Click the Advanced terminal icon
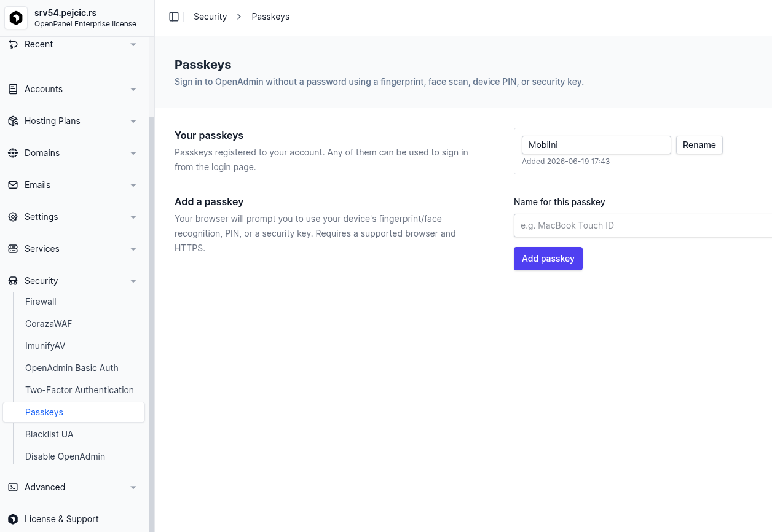 point(13,487)
